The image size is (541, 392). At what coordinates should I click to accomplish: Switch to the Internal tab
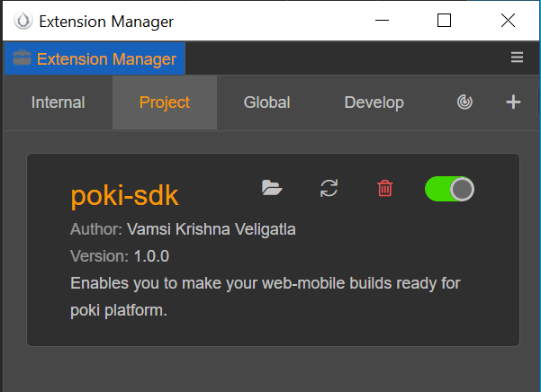click(x=58, y=102)
